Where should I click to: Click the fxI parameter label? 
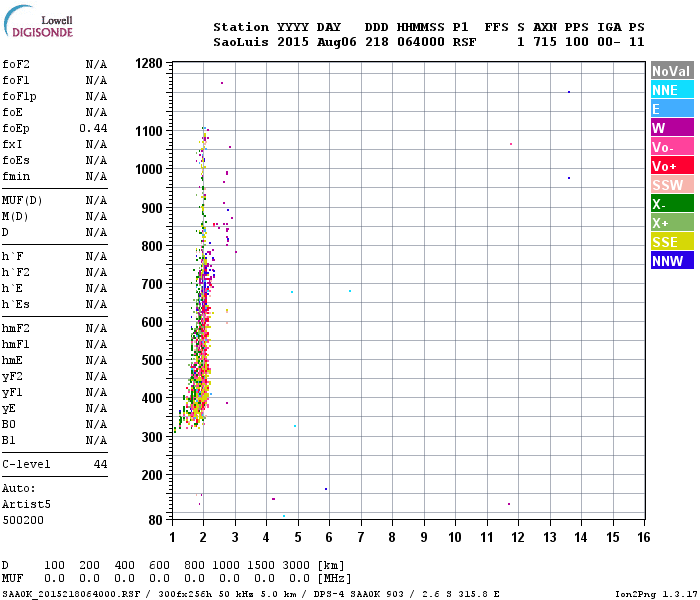click(12, 145)
